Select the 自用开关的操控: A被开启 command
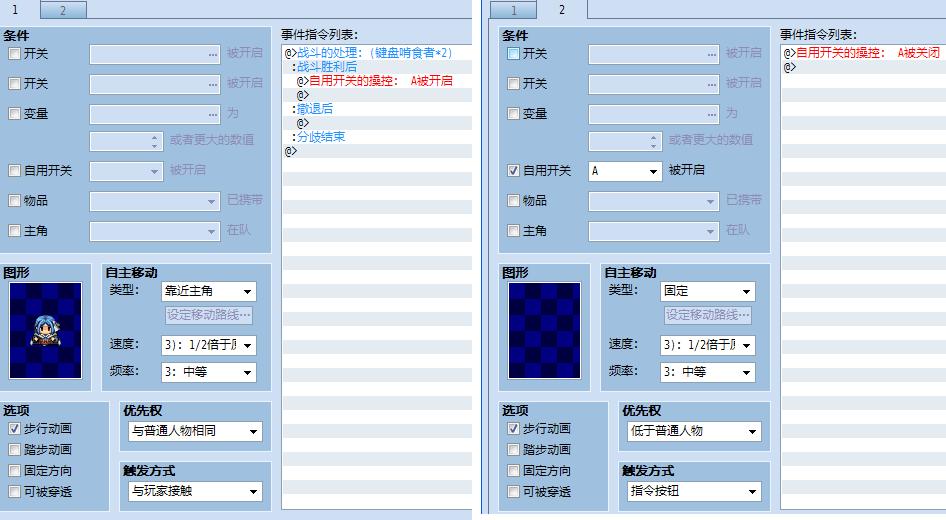This screenshot has height=520, width=946. [377, 81]
